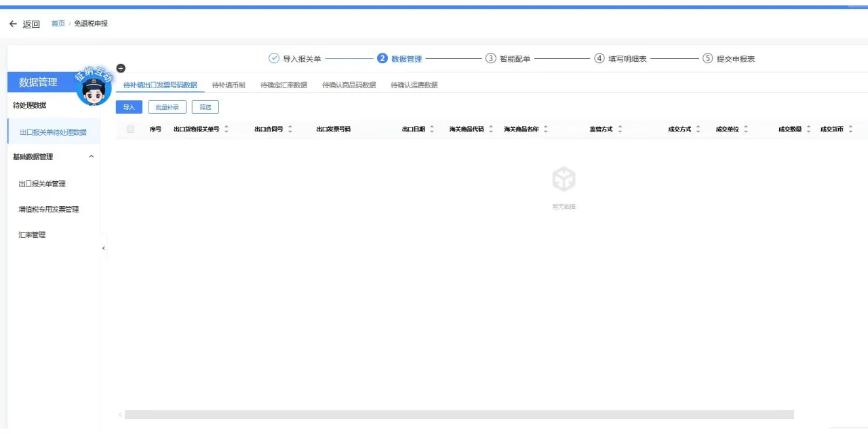Click the back arrow at top left

point(12,23)
